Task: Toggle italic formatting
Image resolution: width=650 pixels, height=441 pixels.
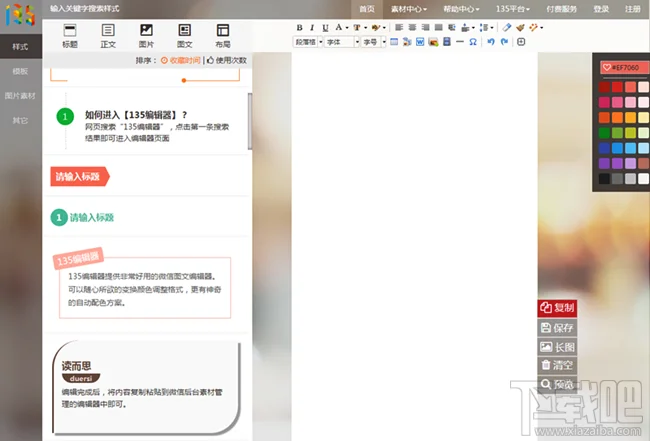Action: [x=312, y=27]
